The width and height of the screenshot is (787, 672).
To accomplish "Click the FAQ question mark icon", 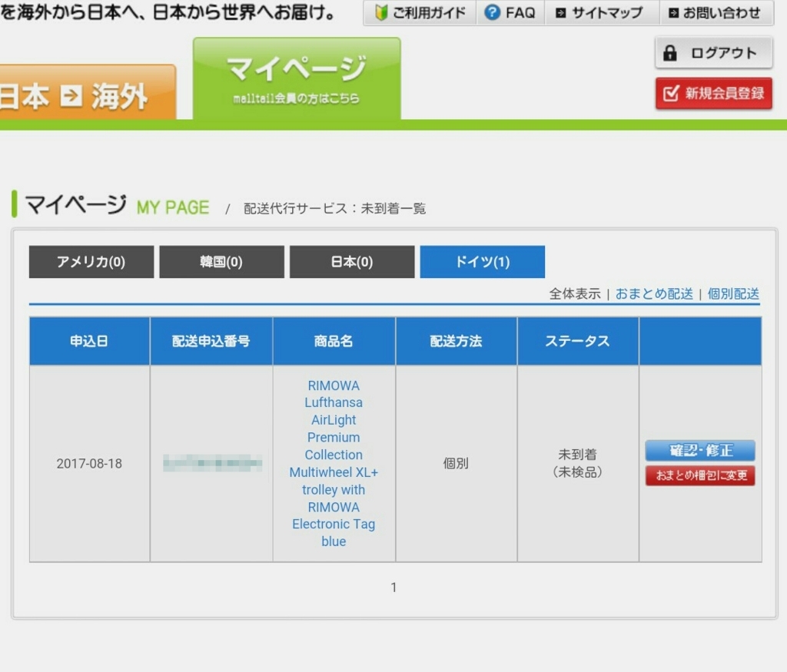I will [493, 12].
